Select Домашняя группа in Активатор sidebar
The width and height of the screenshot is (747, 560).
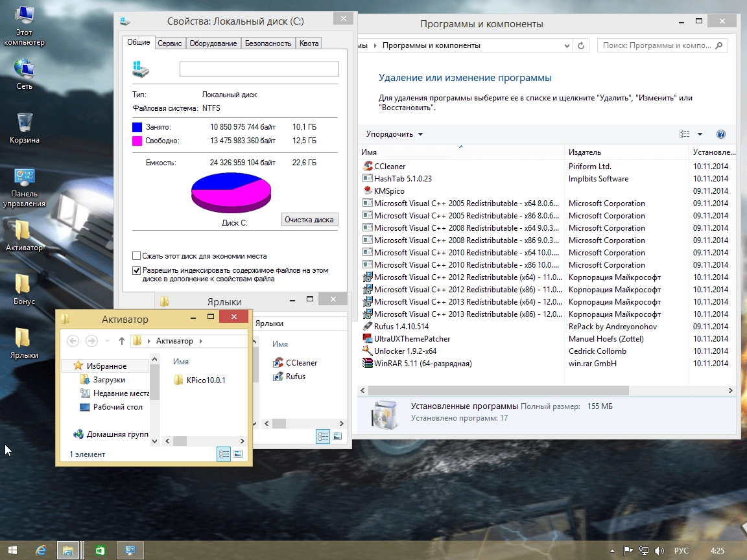click(110, 434)
